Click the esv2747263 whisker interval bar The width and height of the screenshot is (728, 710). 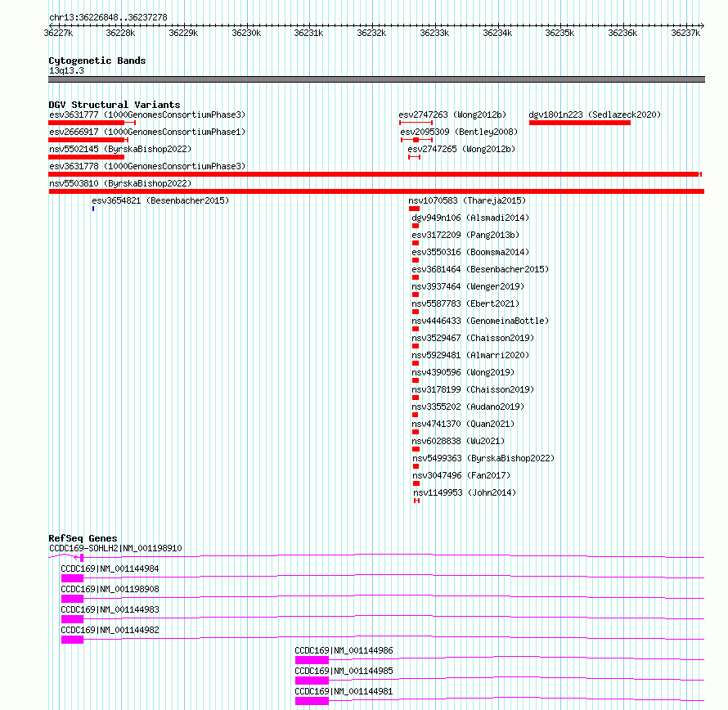416,123
